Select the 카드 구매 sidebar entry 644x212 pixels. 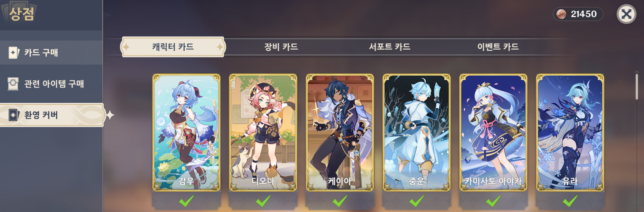(51, 53)
